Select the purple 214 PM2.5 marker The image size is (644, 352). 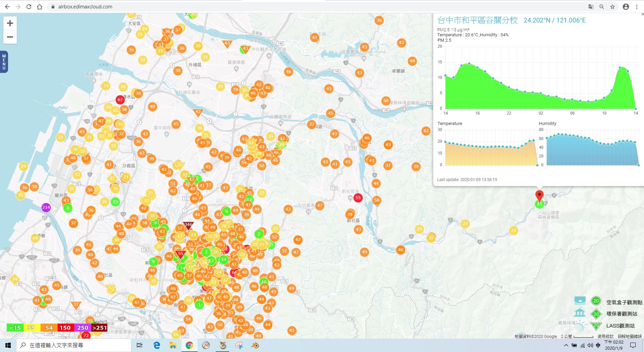click(46, 207)
